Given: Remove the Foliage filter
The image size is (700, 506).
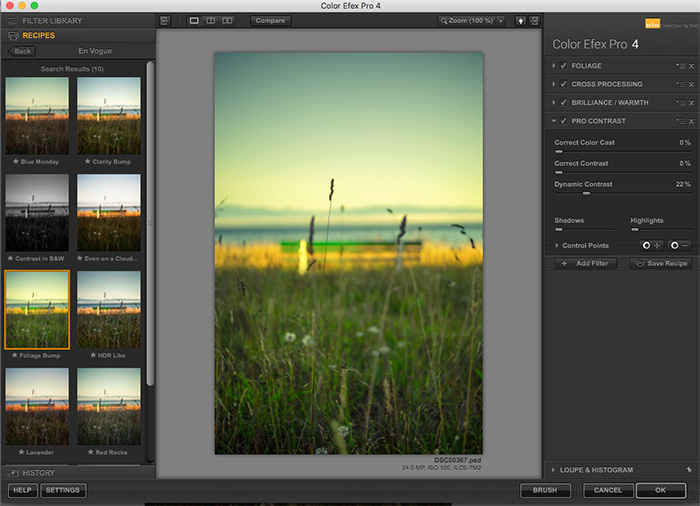Looking at the screenshot, I should (692, 66).
